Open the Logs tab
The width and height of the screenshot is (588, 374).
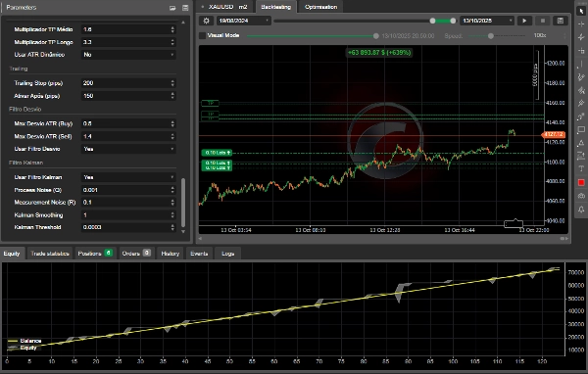[x=227, y=254]
